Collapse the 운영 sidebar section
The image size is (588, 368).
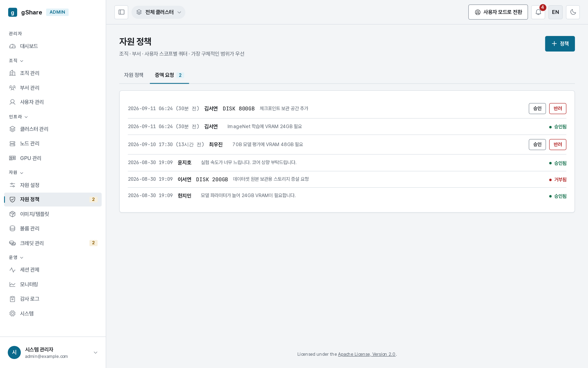pos(16,257)
